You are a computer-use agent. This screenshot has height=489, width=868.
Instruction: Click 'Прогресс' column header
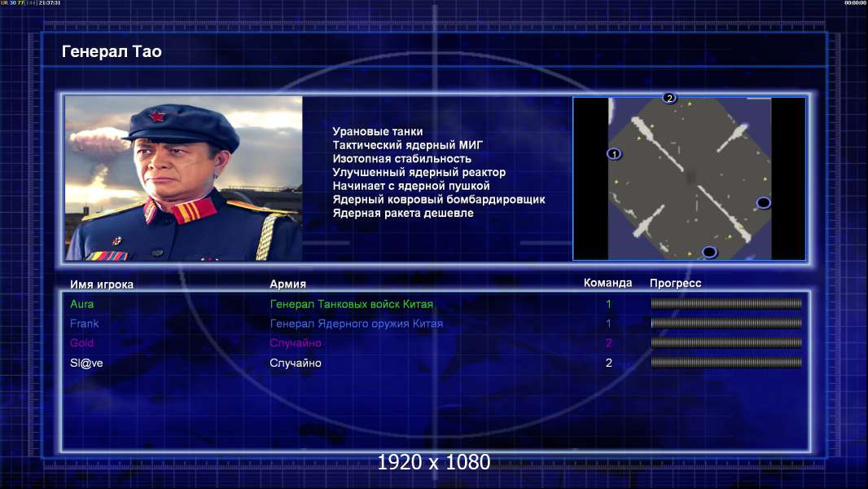click(x=675, y=283)
